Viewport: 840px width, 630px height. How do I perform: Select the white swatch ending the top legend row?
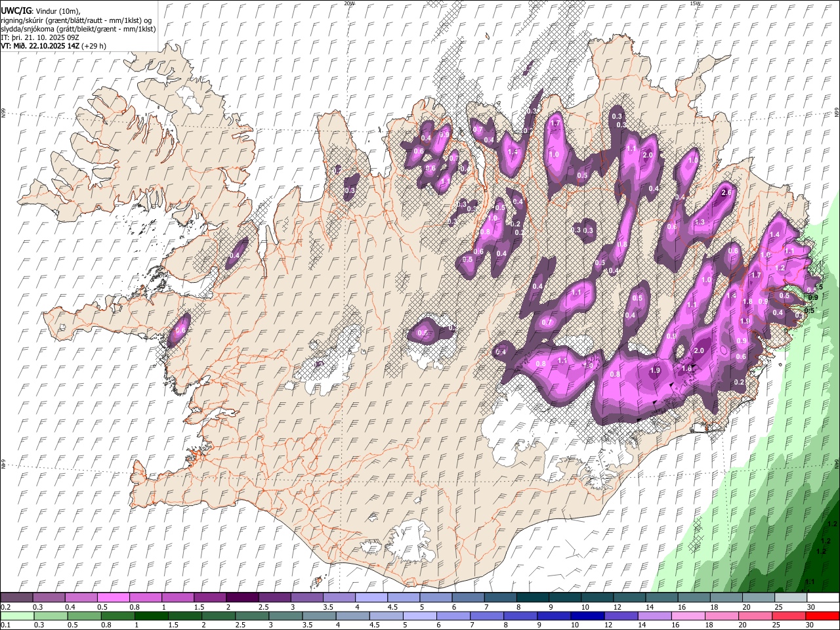pyautogui.click(x=822, y=598)
